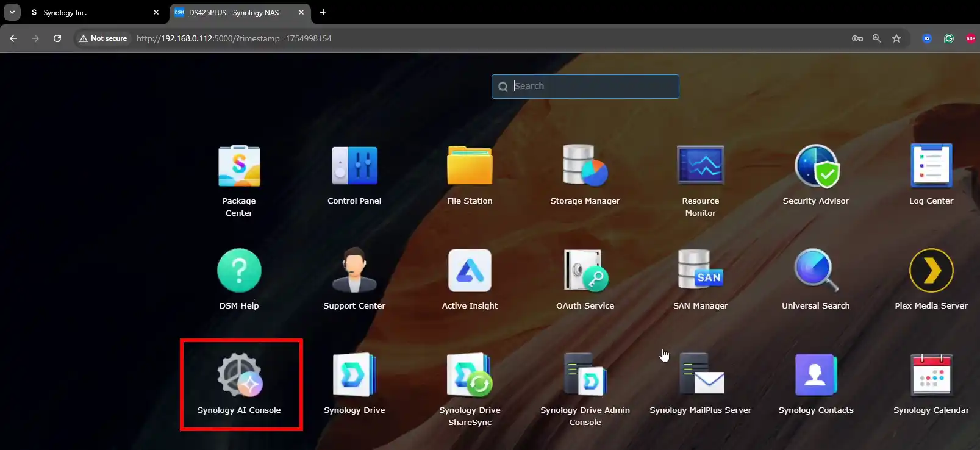Screen dimensions: 980x450
Task: Bookmark this page with star
Action: pos(896,38)
